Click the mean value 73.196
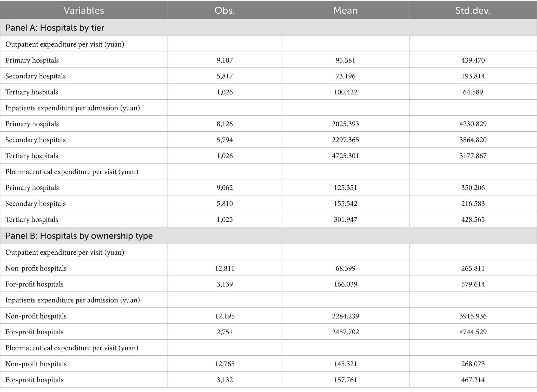Viewport: 537px width, 392px height. pos(345,76)
